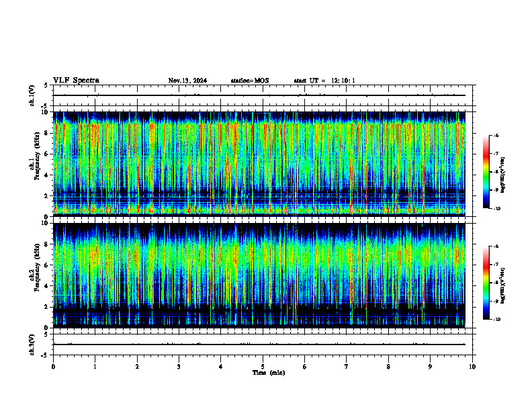Click the ch.1 color bar PSD unit label
Image resolution: width=532 pixels, height=411 pixels.
(x=503, y=175)
